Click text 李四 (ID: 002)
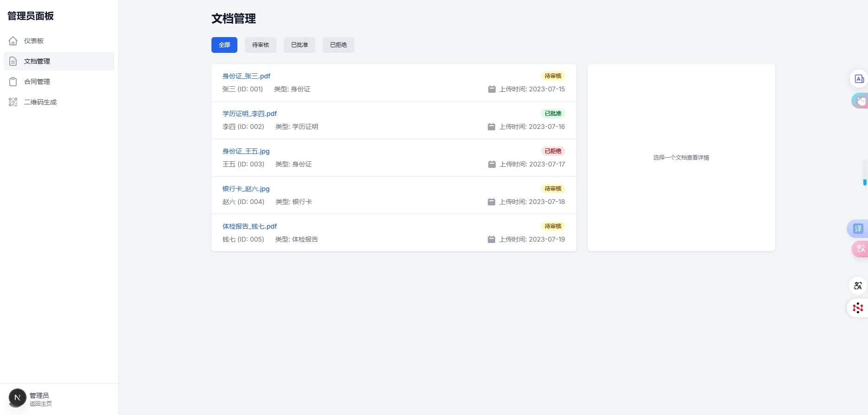868x415 pixels. pyautogui.click(x=243, y=127)
